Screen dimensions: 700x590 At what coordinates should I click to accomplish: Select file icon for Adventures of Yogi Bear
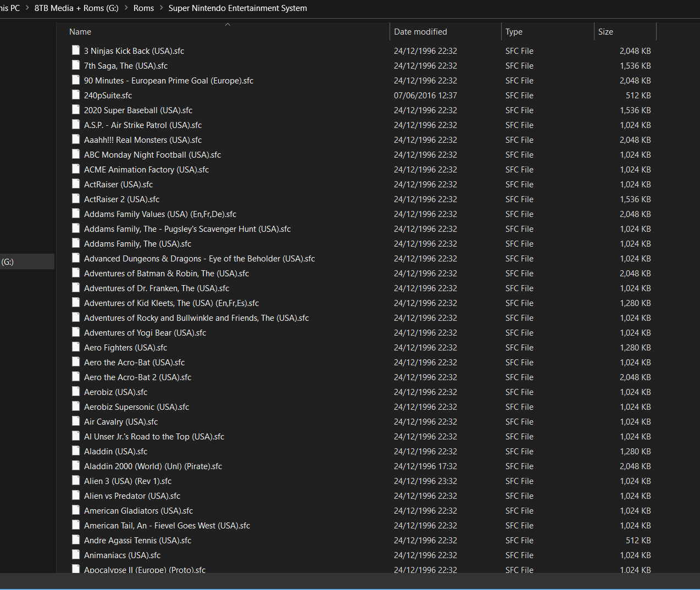(76, 332)
